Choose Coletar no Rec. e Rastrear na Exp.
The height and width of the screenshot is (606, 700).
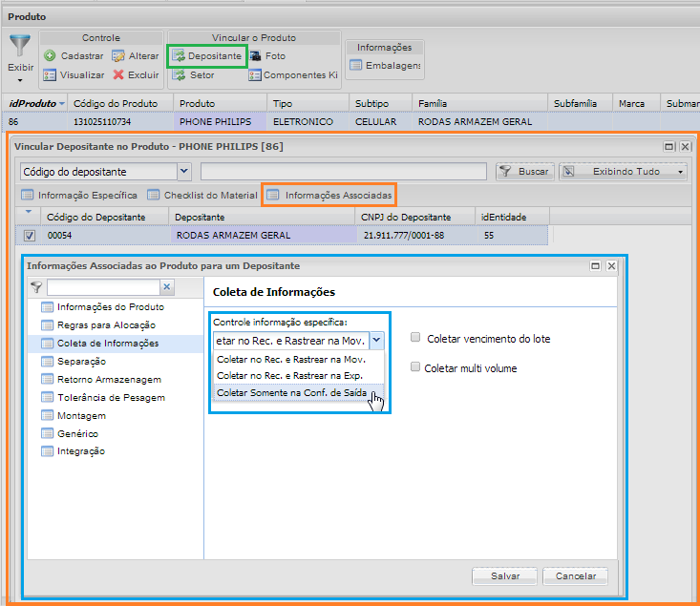click(298, 376)
